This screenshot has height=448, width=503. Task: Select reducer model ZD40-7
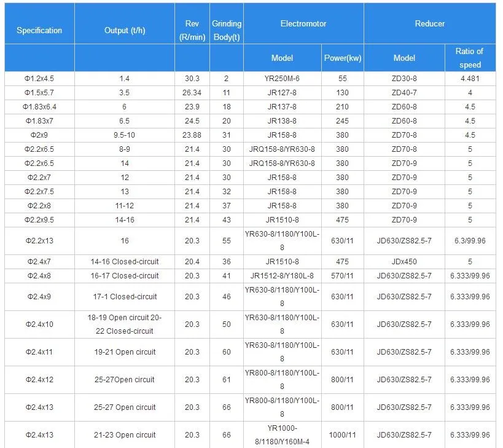404,93
